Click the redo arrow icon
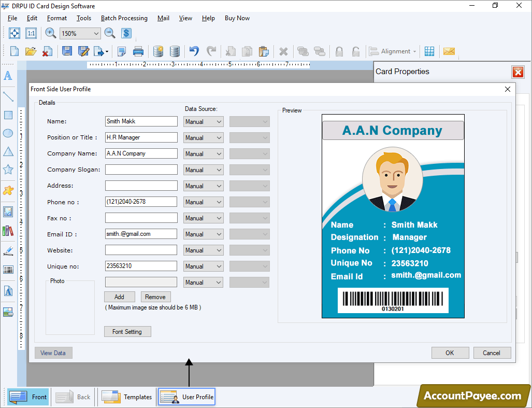532x408 pixels. tap(211, 51)
